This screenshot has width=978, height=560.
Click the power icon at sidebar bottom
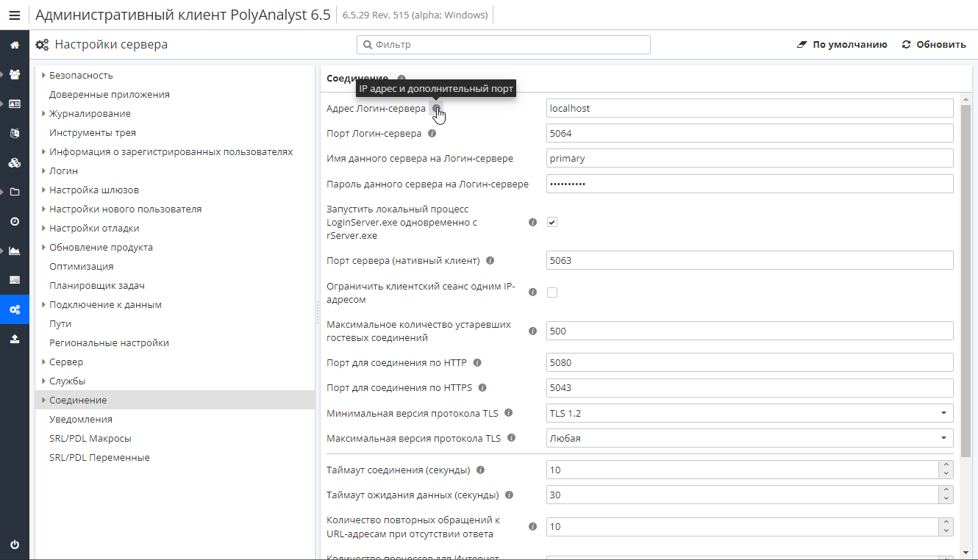tap(15, 545)
